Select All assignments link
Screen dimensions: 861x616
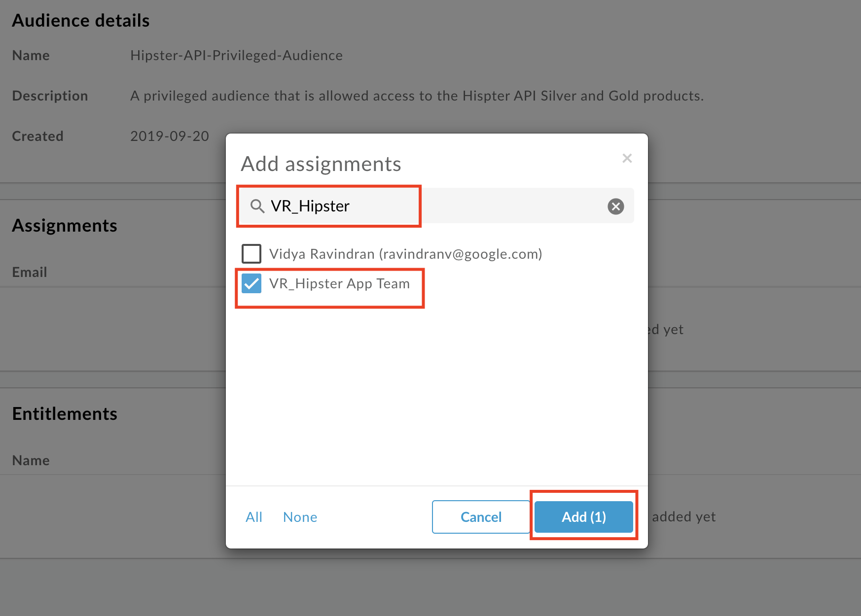point(254,517)
